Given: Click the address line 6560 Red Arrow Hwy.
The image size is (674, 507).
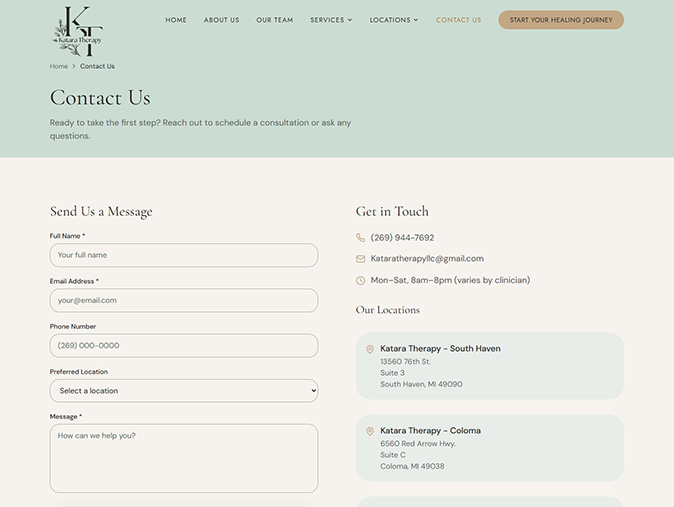Looking at the screenshot, I should (x=418, y=443).
